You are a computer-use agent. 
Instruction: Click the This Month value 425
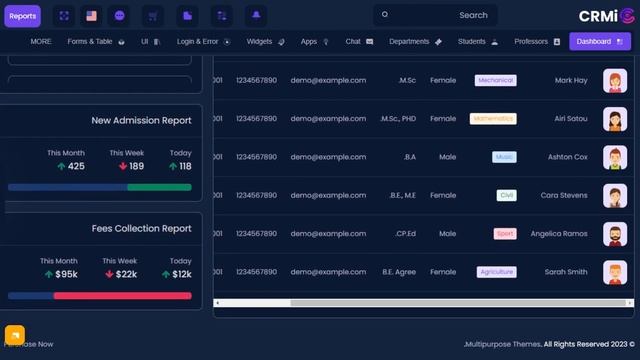(76, 166)
